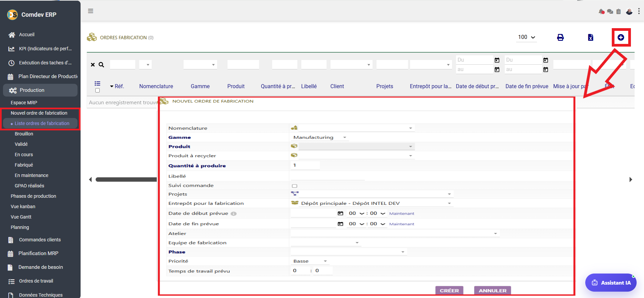The image size is (644, 298).
Task: Open Vue kanban from the sidebar
Action: pos(23,206)
